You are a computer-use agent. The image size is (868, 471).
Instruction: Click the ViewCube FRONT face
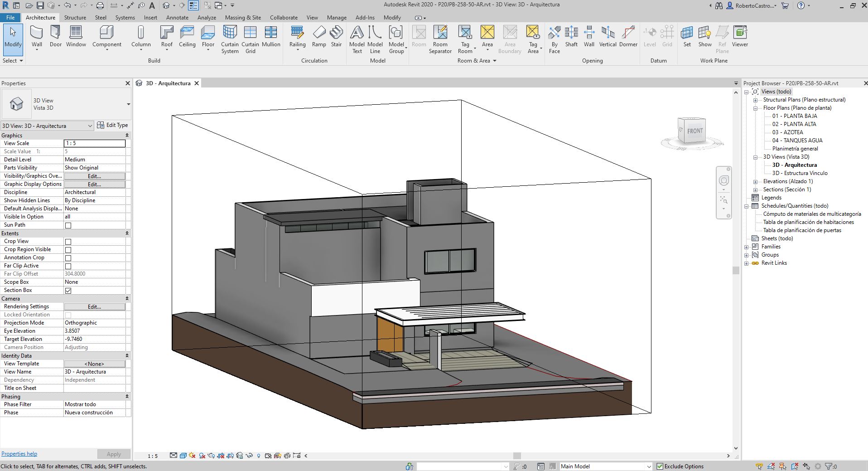tap(694, 131)
